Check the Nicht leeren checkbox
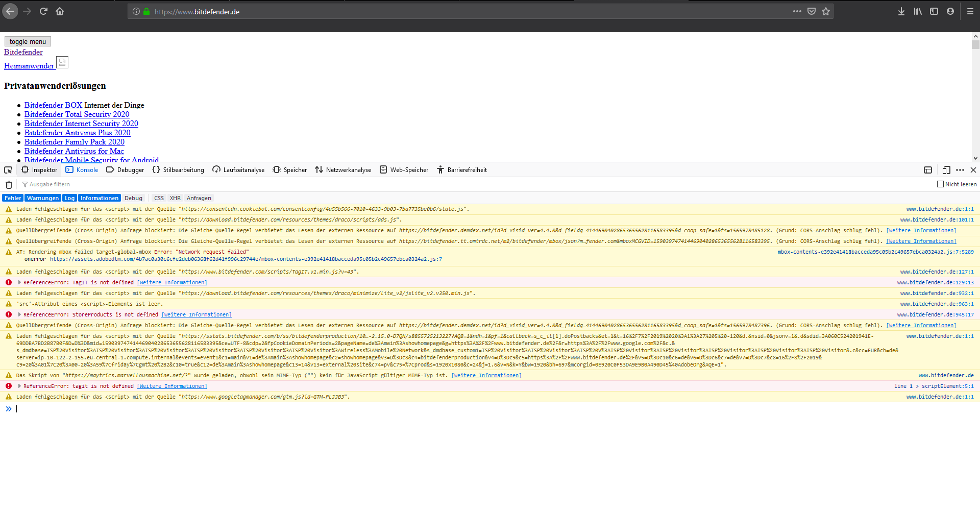The width and height of the screenshot is (980, 514). pyautogui.click(x=940, y=184)
